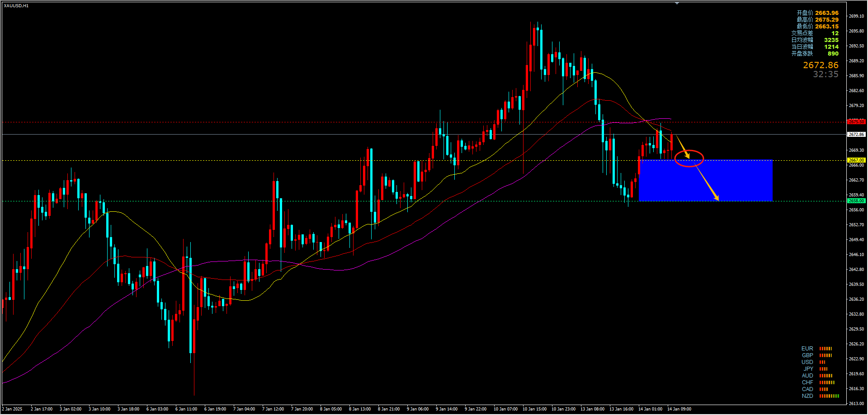Viewport: 868px width, 415px height.
Task: Click the XAUUSD,H1 chart title
Action: (16, 6)
